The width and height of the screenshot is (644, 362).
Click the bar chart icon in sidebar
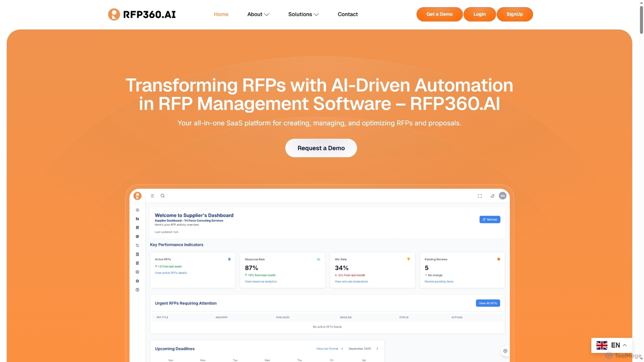pyautogui.click(x=137, y=219)
